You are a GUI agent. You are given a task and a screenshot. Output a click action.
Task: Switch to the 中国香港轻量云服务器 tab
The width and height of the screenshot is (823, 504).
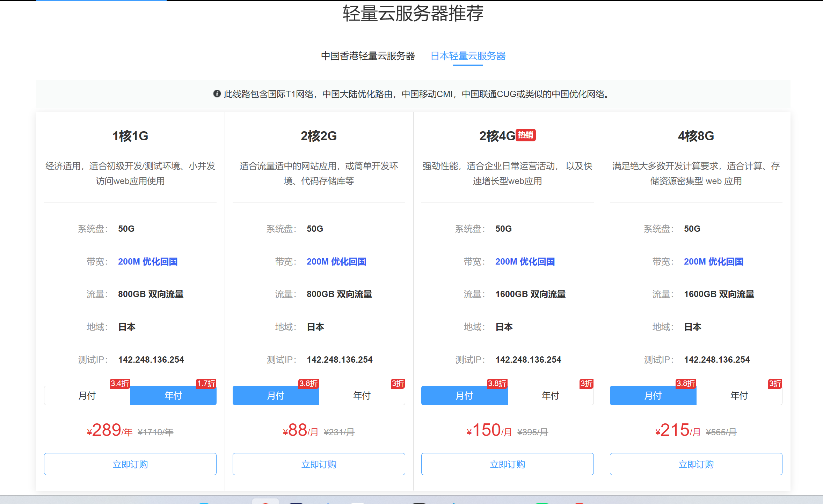coord(368,56)
